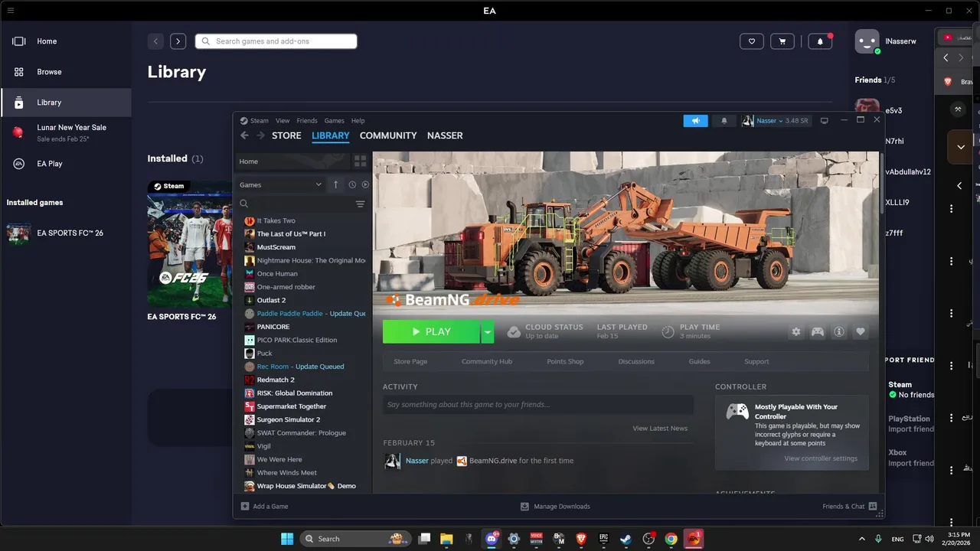Open Friends & Chat in Steam

850,507
